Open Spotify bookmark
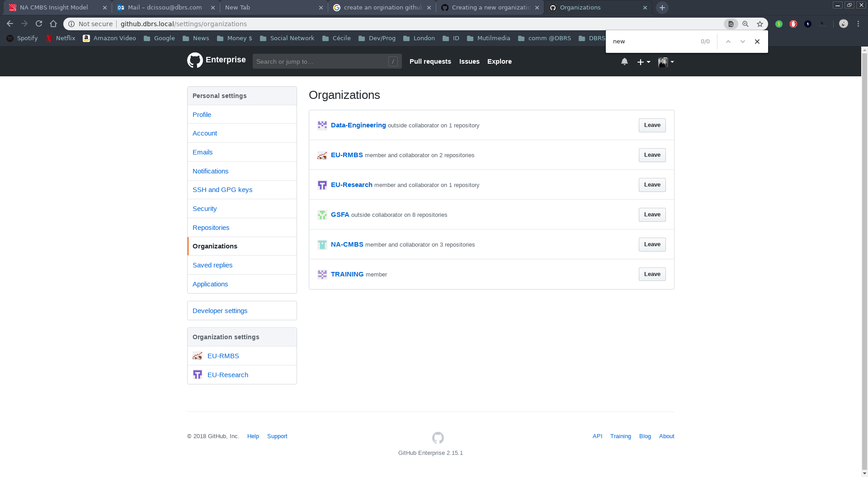868x477 pixels. pos(22,38)
